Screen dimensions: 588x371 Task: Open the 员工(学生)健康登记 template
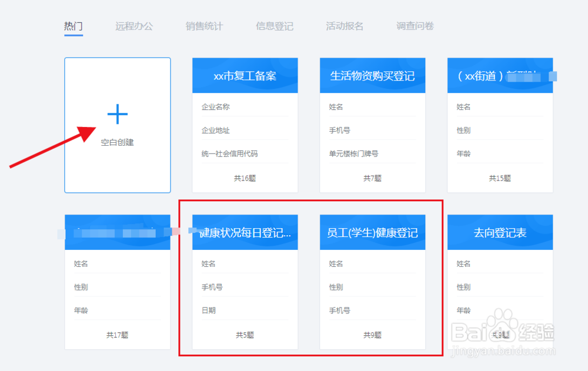point(372,232)
